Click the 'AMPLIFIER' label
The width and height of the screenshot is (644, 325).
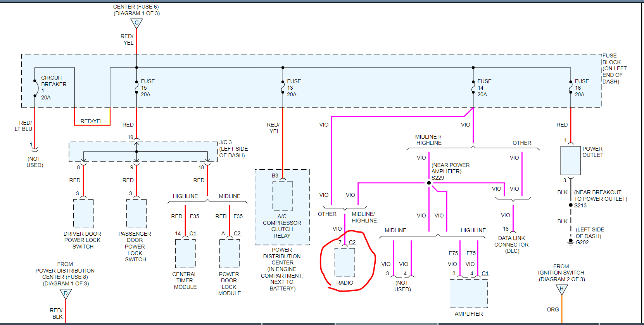(469, 314)
